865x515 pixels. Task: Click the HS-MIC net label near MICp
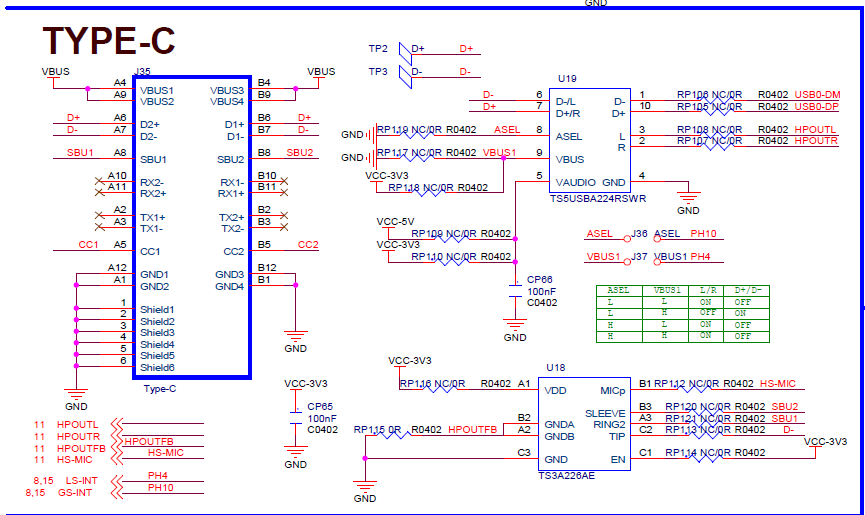pyautogui.click(x=778, y=383)
